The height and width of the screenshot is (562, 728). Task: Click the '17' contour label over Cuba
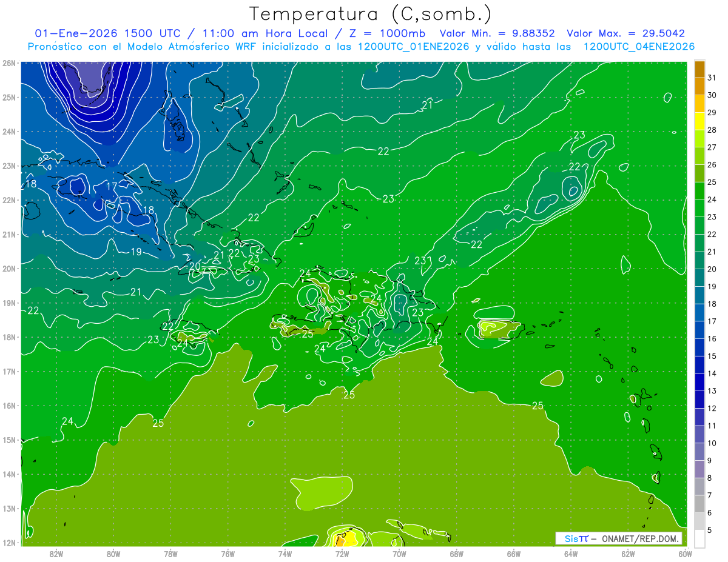112,186
